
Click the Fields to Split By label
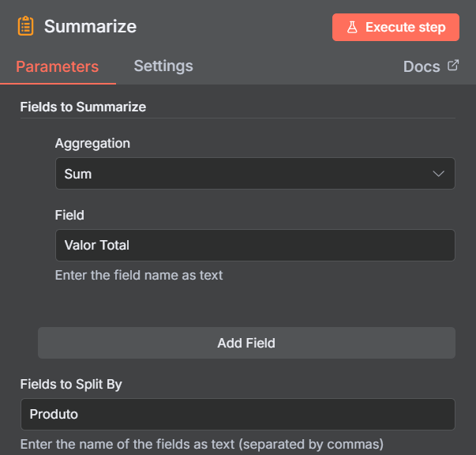[x=71, y=384]
